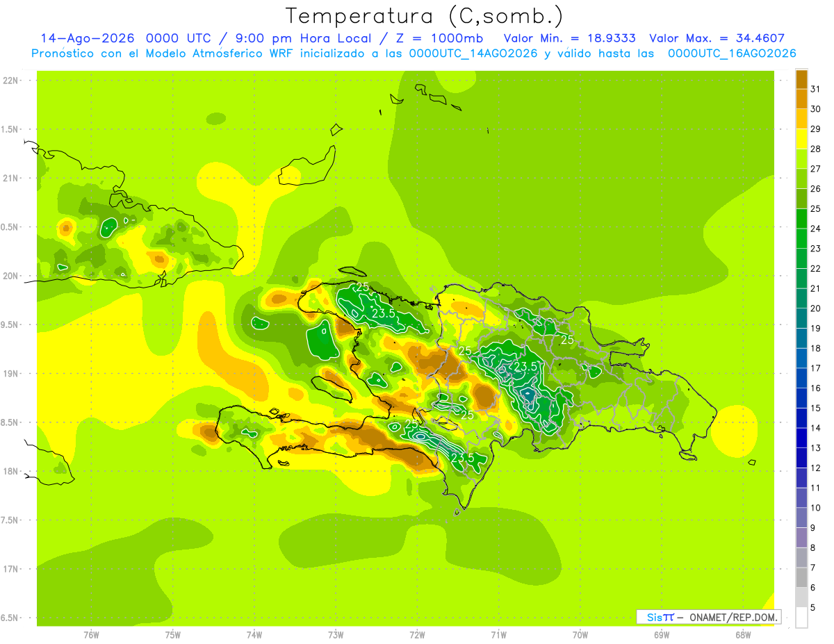Screen dimensions: 834x644
Task: Click legend value '24'
Action: click(815, 229)
